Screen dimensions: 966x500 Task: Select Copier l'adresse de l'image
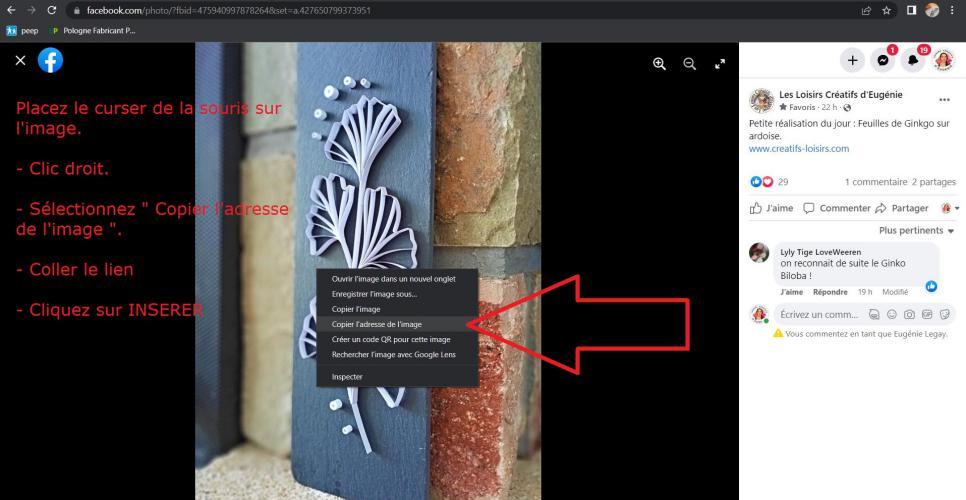(x=397, y=324)
